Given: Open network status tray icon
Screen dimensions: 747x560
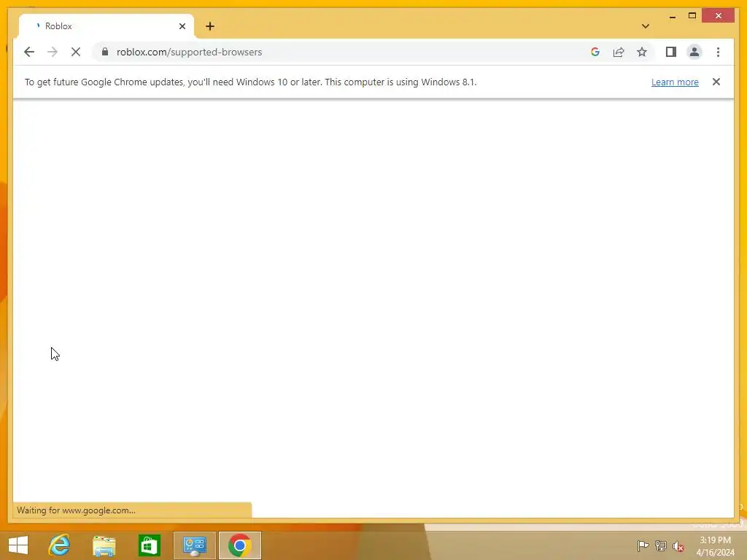Looking at the screenshot, I should (661, 545).
